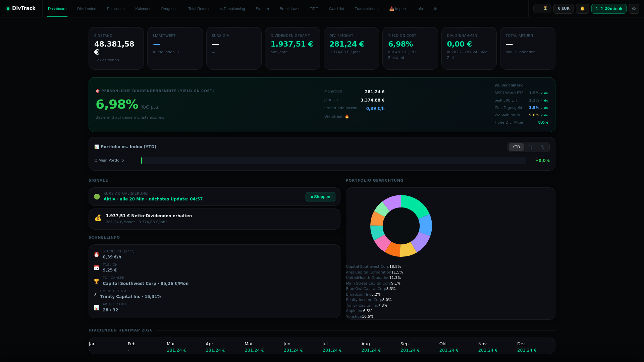The width and height of the screenshot is (644, 362).
Task: Click the calendar icon for Täglich
Action: [x=97, y=268]
